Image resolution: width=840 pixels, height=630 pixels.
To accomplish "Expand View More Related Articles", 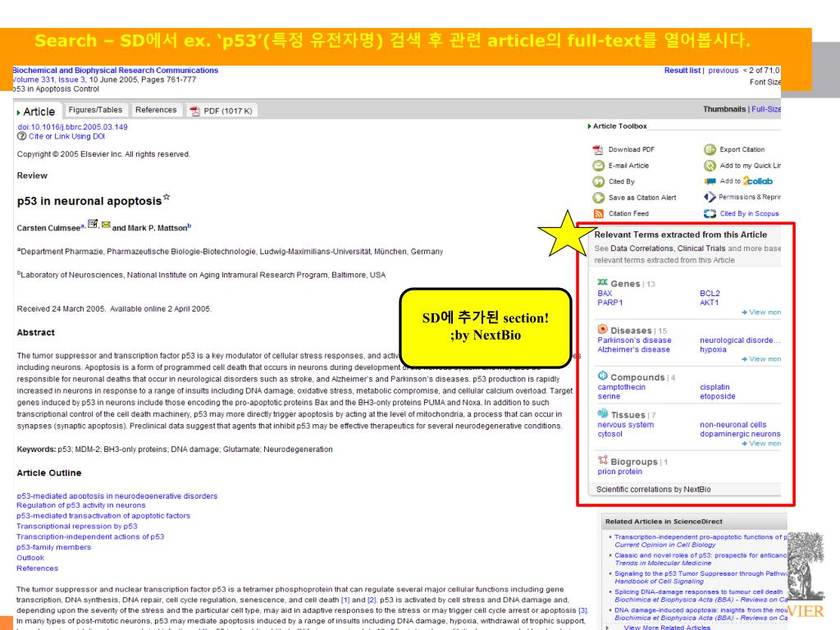I will 666,627.
